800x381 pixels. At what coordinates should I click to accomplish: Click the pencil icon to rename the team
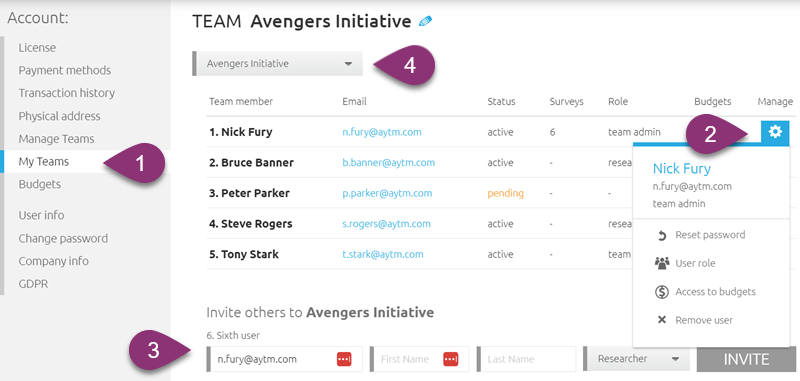pos(425,21)
